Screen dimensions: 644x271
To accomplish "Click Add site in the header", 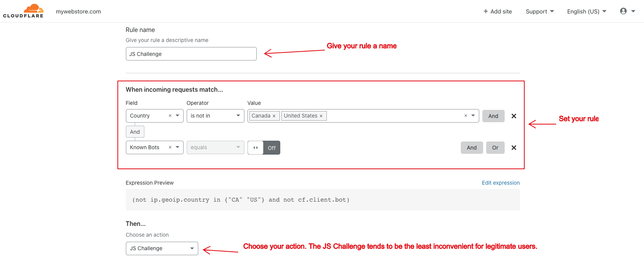I will point(498,12).
